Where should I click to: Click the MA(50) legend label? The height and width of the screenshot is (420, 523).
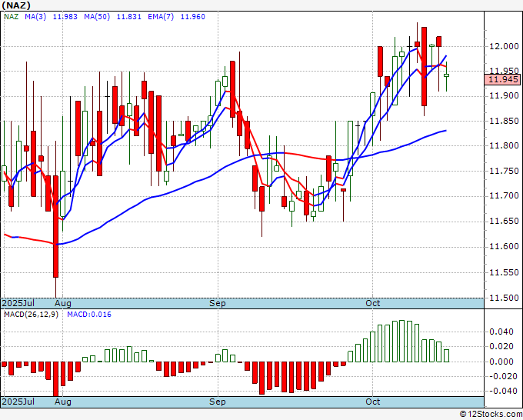pos(97,17)
